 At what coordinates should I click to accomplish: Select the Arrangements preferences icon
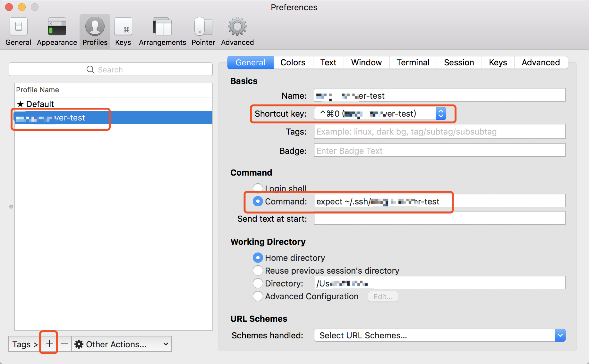162,30
